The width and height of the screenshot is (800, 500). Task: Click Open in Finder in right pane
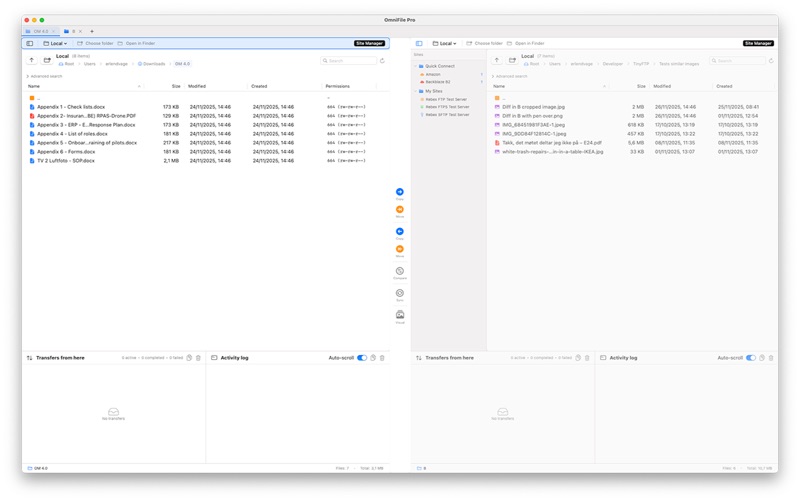526,43
